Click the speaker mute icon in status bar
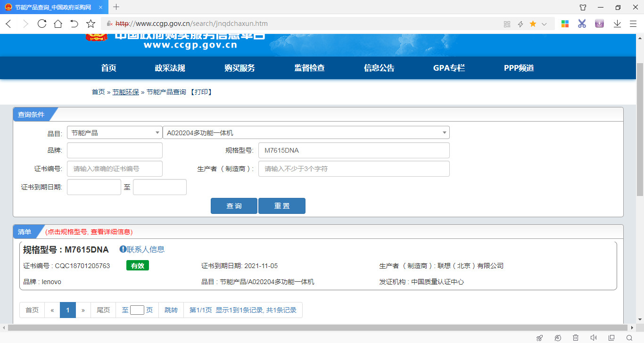Screen dimensions: 644x343 click(593, 337)
